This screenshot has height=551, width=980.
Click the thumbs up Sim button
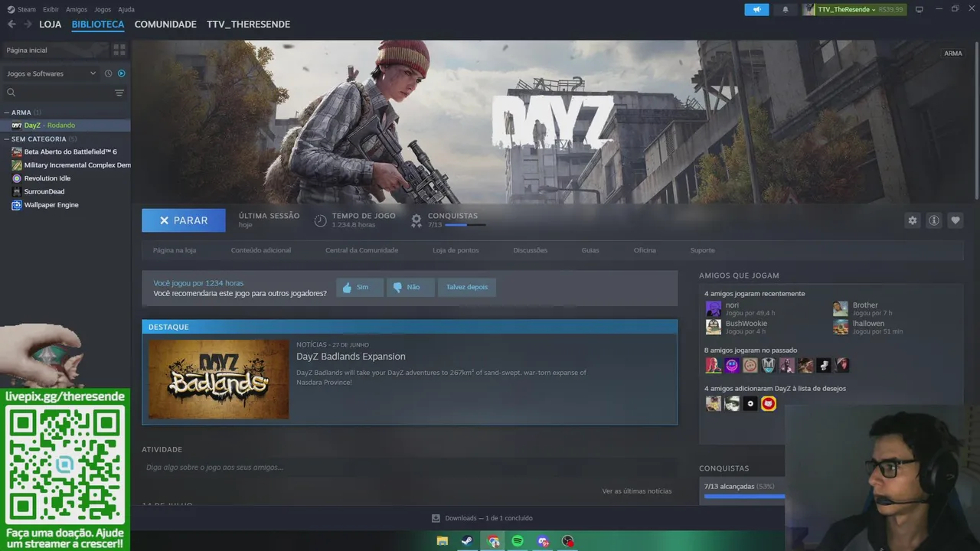point(360,288)
